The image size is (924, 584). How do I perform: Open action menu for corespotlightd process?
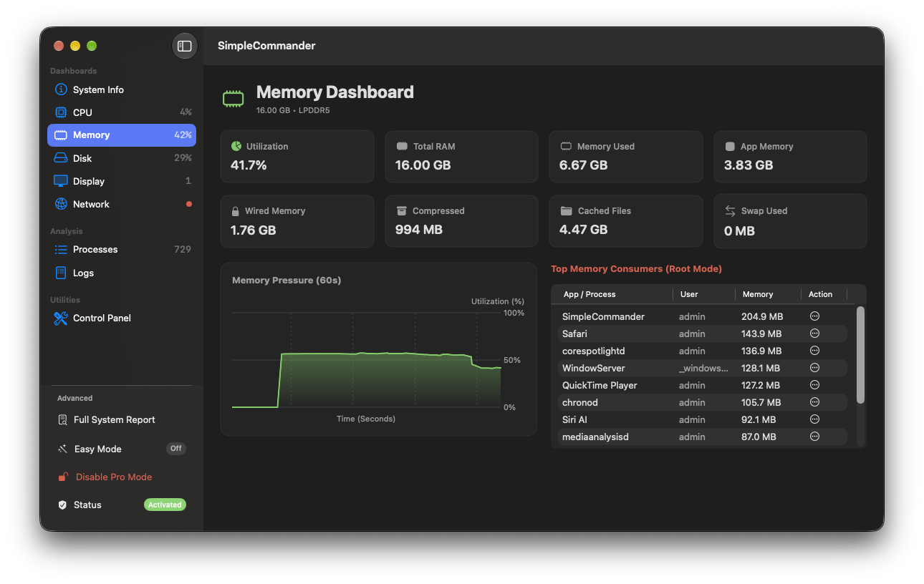coord(814,351)
